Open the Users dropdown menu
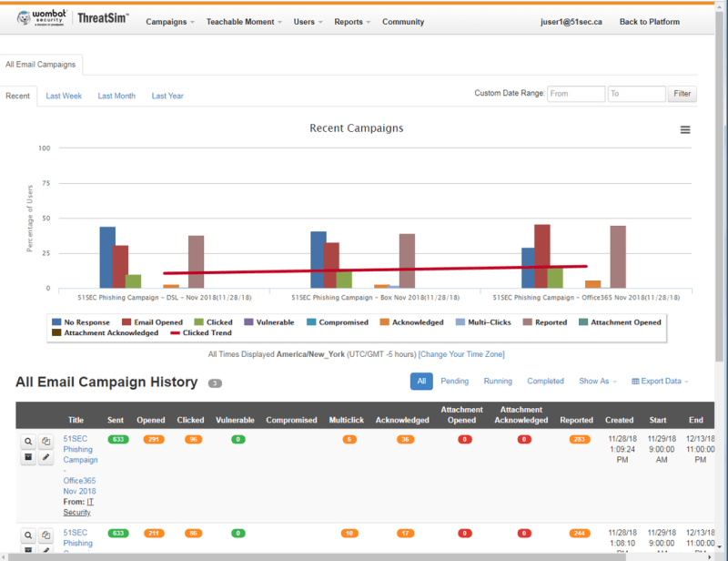The width and height of the screenshot is (728, 561). point(308,22)
